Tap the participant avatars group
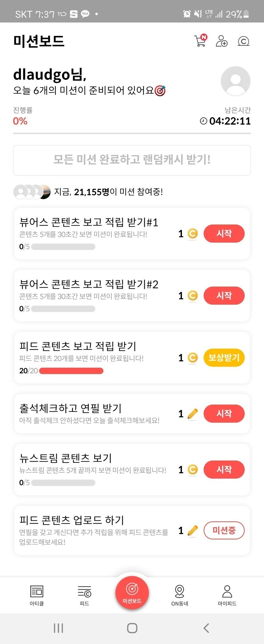The height and width of the screenshot is (644, 264). [32, 192]
